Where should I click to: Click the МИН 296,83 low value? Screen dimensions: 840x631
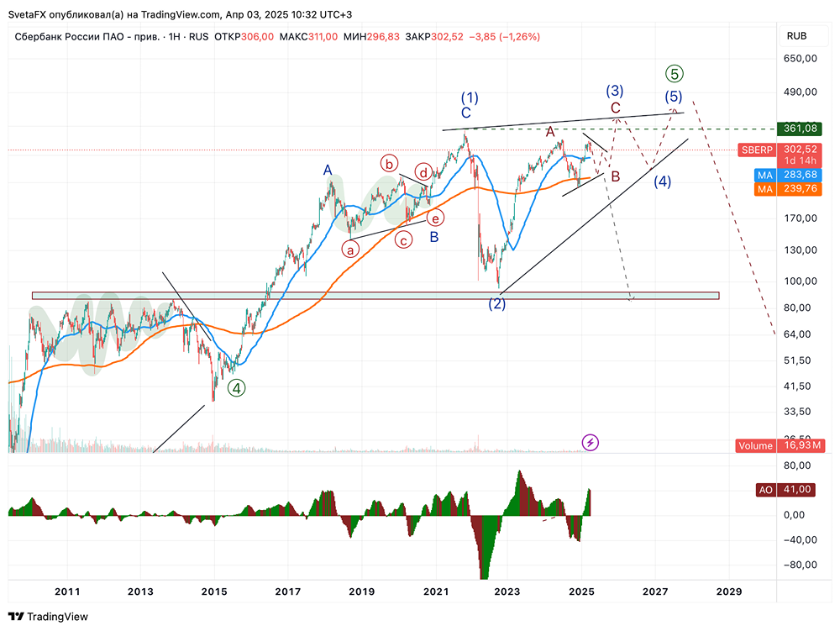point(371,36)
